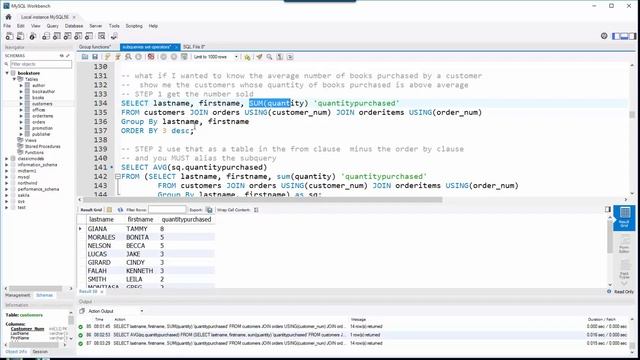
Task: Save the script with the floppy icon
Action: click(95, 57)
